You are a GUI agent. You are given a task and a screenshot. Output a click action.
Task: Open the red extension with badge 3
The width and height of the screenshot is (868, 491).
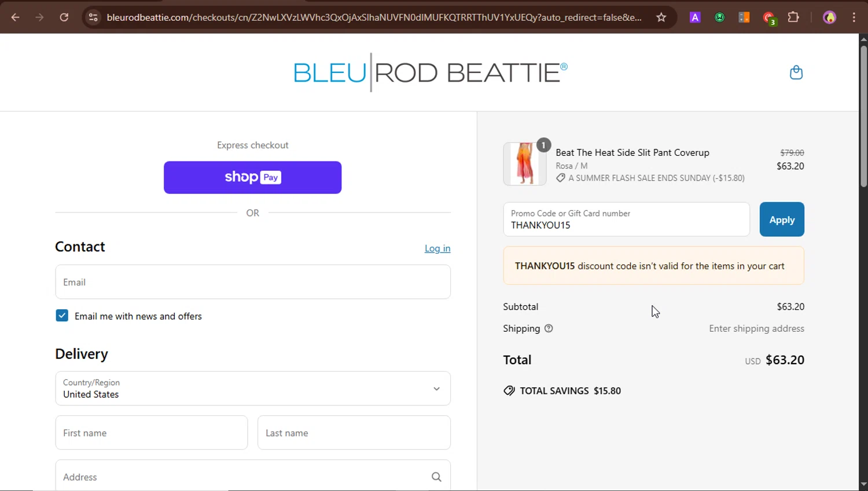point(769,19)
